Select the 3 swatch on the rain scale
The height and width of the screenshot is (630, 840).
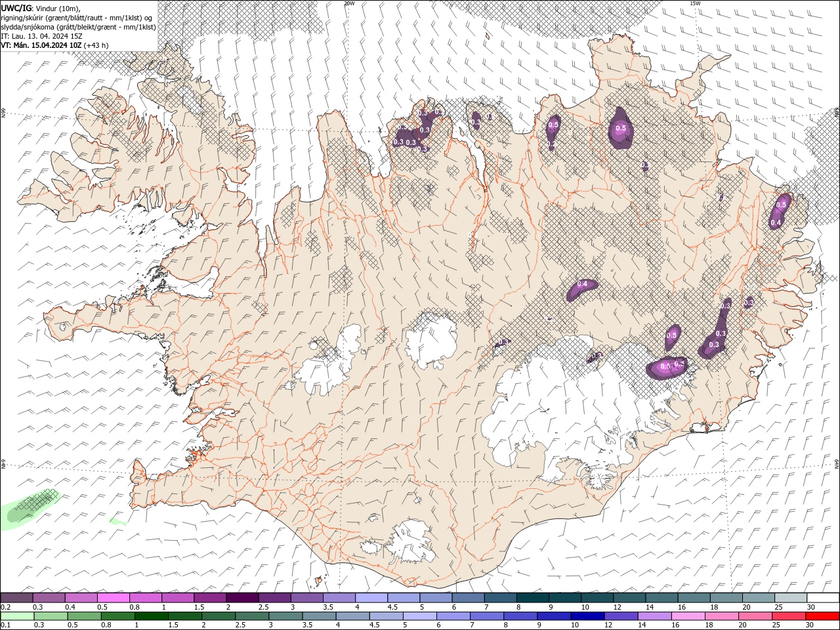tap(285, 616)
